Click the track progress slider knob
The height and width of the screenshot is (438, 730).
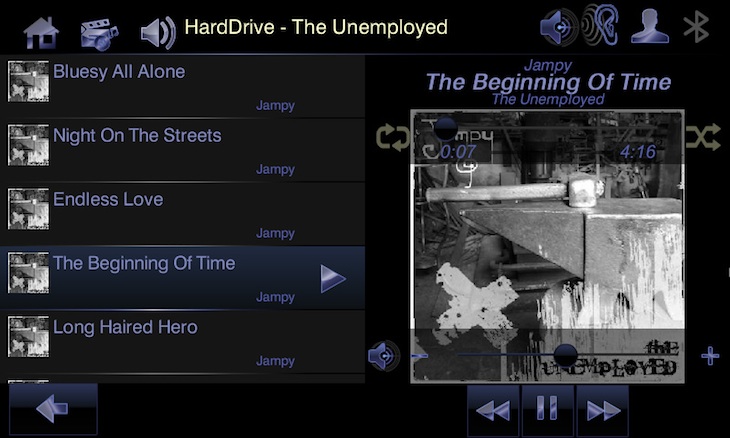(446, 128)
